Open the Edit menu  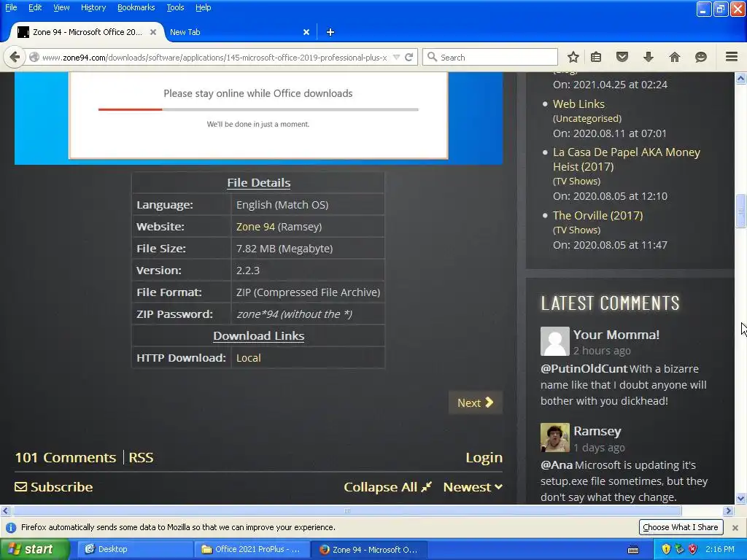pos(35,7)
